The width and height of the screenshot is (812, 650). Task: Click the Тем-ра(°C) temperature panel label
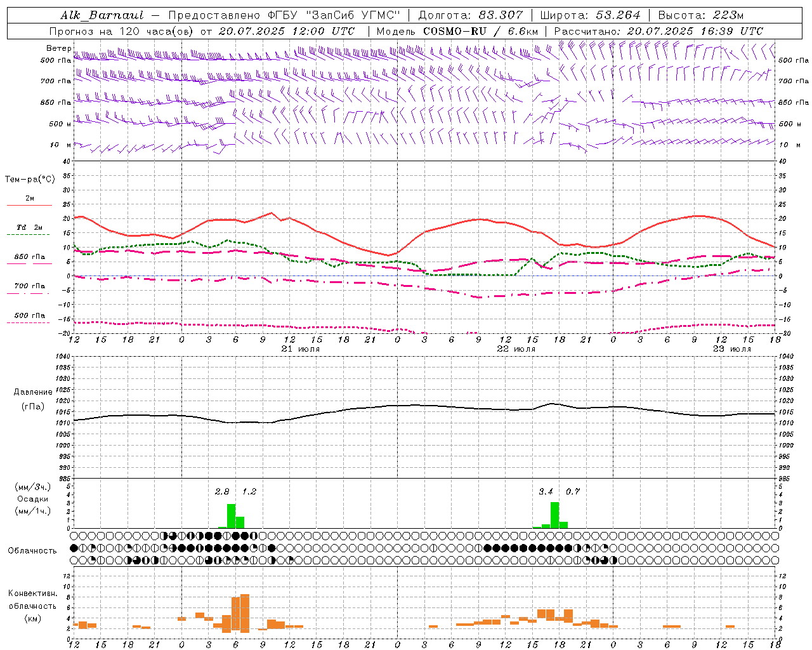point(30,180)
